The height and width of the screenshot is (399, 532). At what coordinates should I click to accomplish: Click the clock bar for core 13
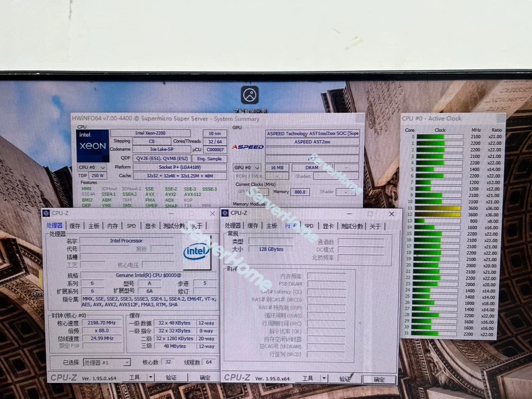pos(437,221)
